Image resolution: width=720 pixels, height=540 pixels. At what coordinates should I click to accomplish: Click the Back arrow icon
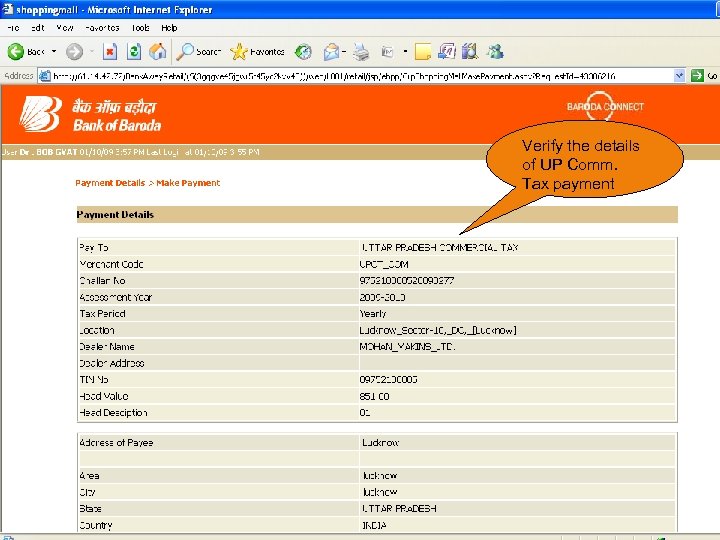[15, 51]
